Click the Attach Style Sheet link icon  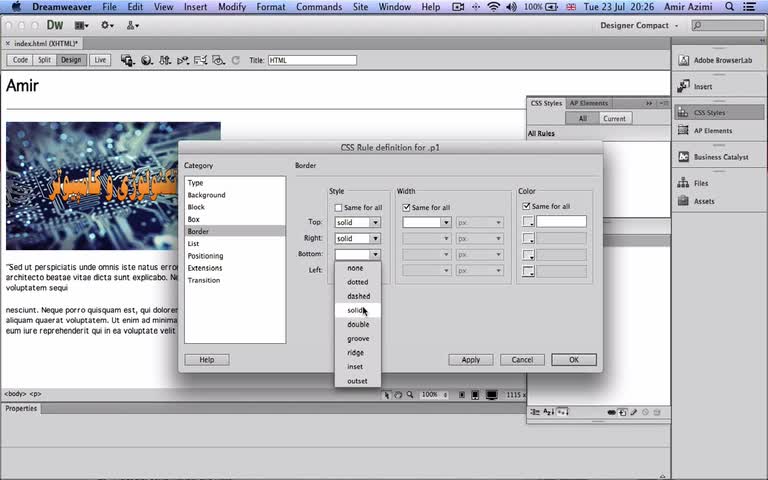click(x=611, y=412)
